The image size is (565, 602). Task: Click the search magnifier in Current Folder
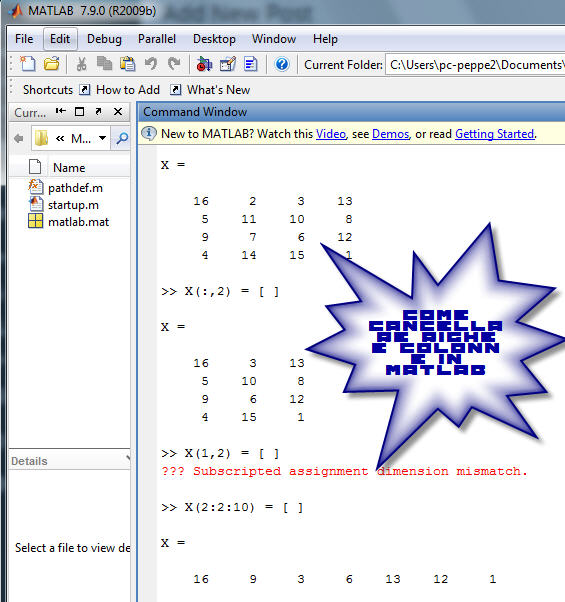pos(122,138)
